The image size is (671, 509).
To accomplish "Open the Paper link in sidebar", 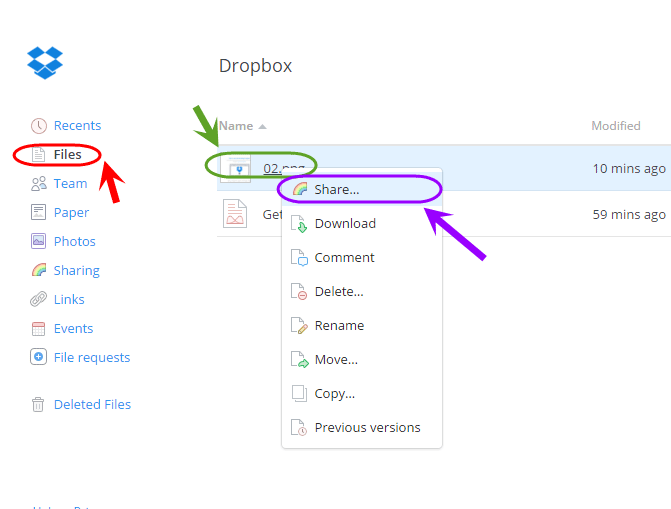I will [x=71, y=213].
